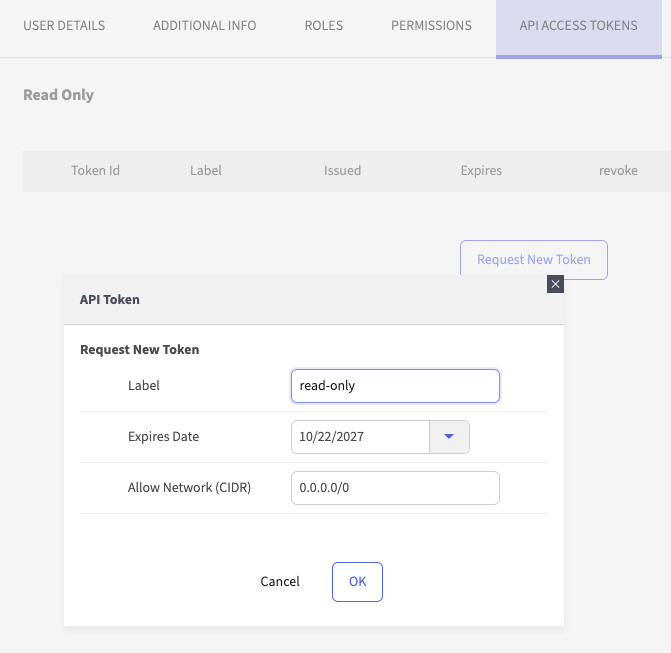
Task: Click the Issued column header
Action: (x=342, y=171)
